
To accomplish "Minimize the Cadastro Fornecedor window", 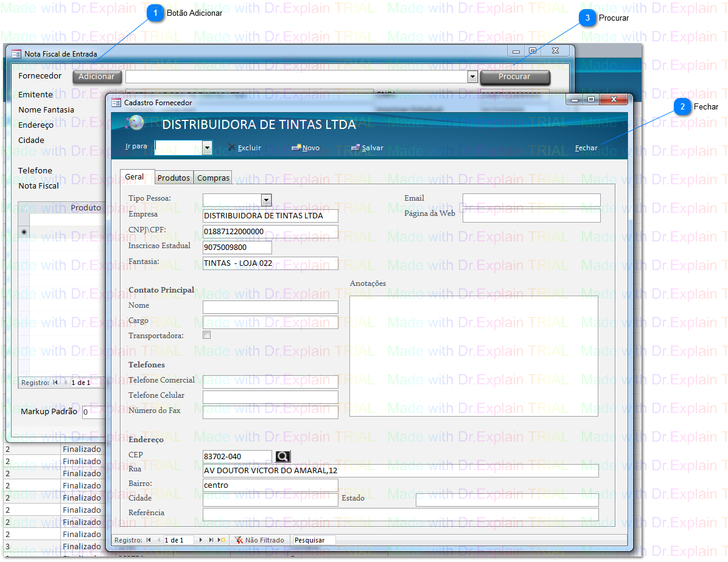I will [575, 99].
